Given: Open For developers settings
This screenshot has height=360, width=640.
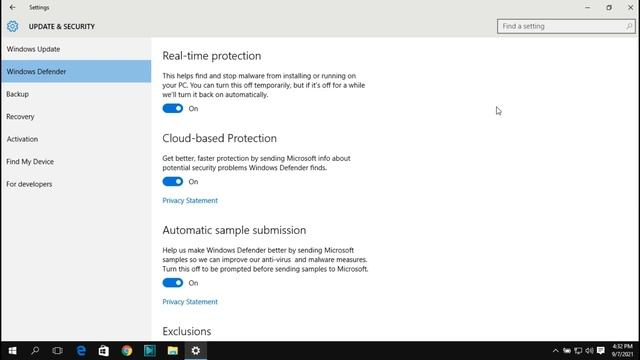Looking at the screenshot, I should coord(76,184).
